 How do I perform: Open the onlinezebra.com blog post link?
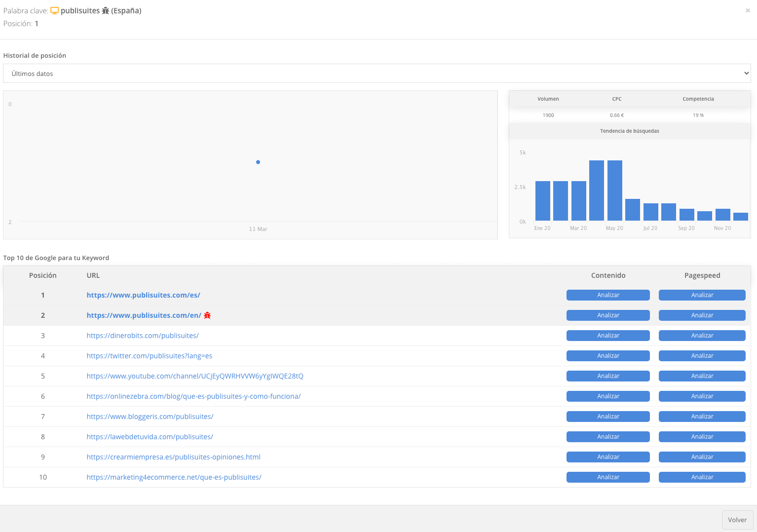click(x=194, y=396)
